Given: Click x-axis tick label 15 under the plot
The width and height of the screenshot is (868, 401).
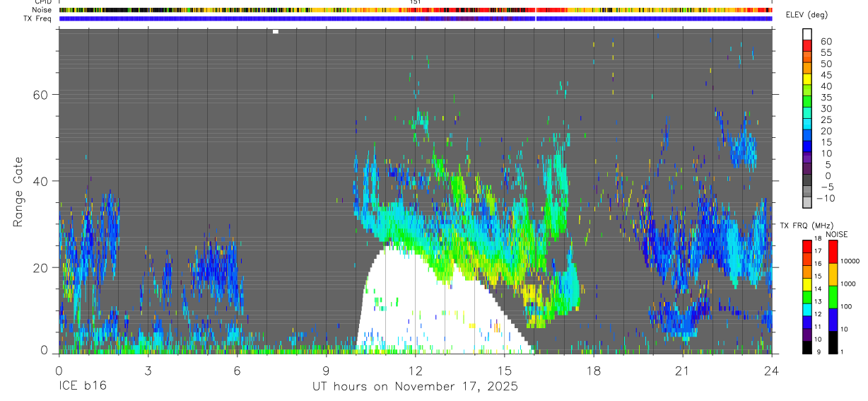Looking at the screenshot, I should click(504, 371).
